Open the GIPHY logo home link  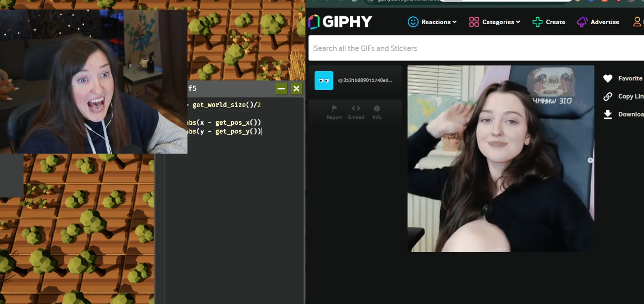tap(340, 21)
